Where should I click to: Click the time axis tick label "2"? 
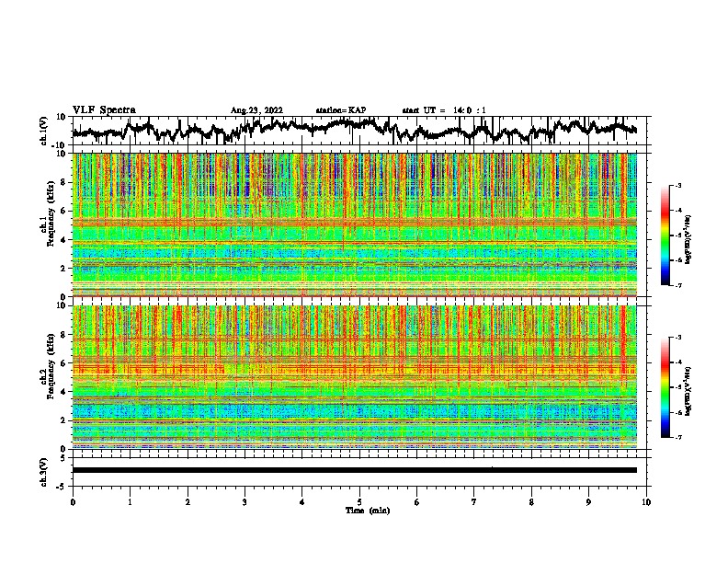188,502
